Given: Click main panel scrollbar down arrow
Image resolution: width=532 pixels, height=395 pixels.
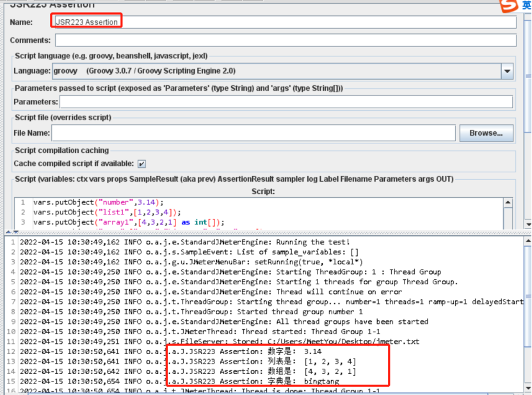Looking at the screenshot, I should pyautogui.click(x=528, y=224).
